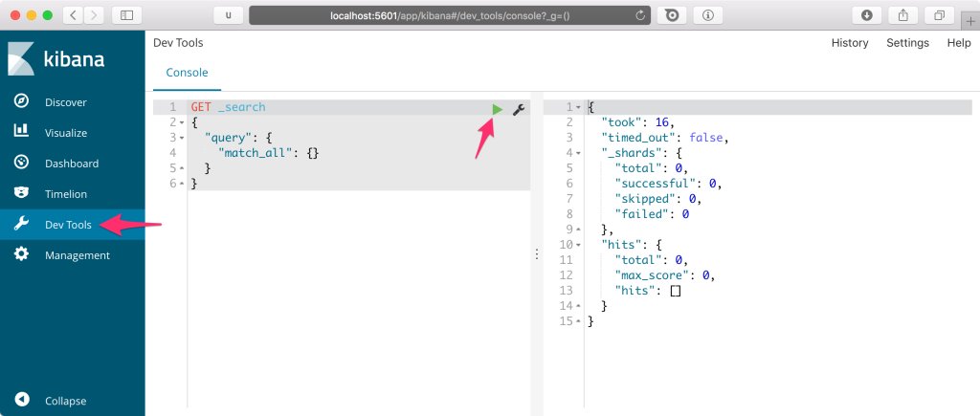Viewport: 980px width, 416px height.
Task: Open Timelion mask icon
Action: [21, 193]
